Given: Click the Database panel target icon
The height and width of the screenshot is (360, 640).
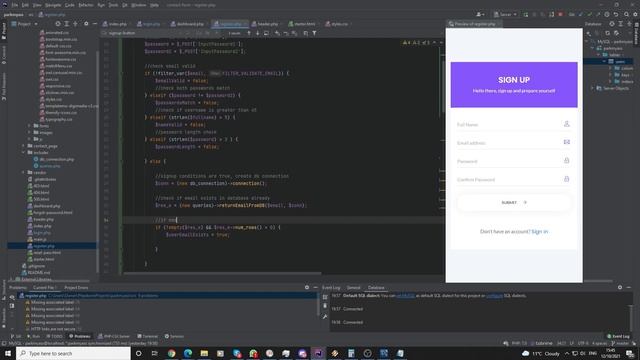Looking at the screenshot, I should (x=611, y=24).
